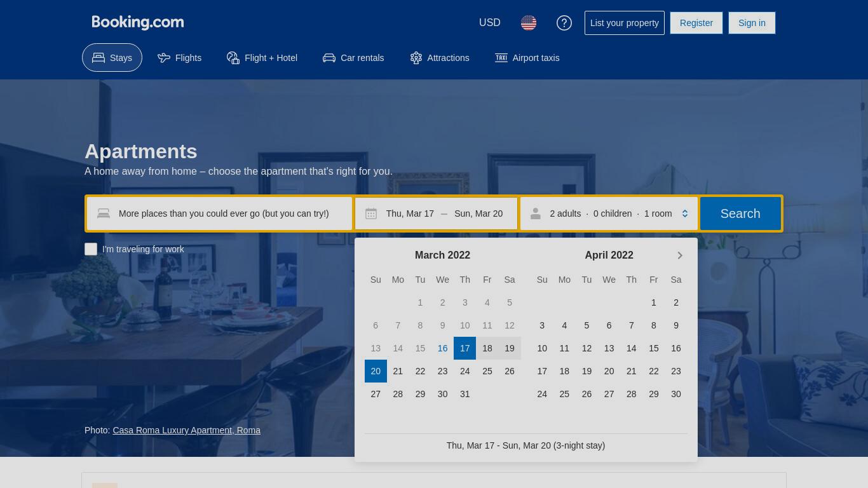
Task: Select April 27 in the calendar
Action: [609, 394]
